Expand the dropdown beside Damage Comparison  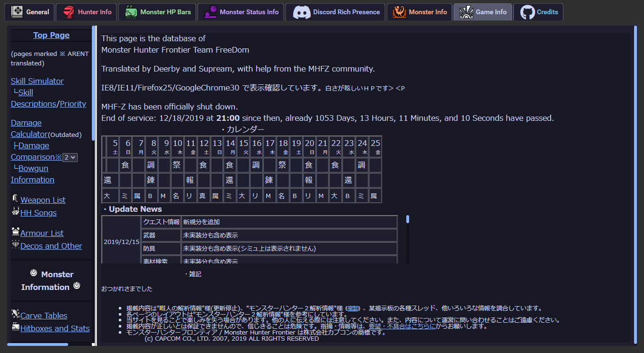pos(70,157)
